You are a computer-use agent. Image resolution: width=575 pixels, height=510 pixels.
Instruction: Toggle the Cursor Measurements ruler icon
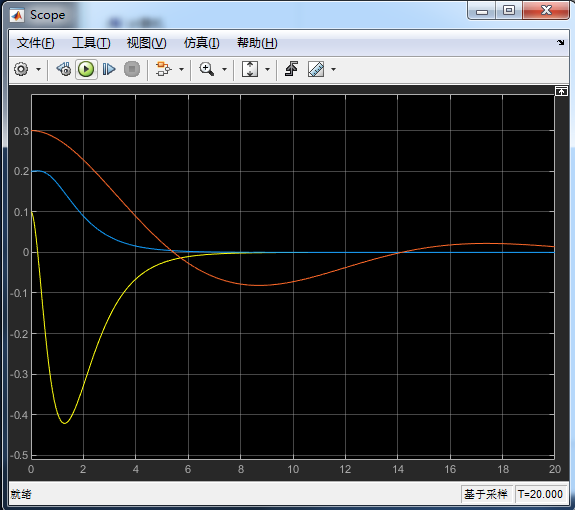point(316,69)
